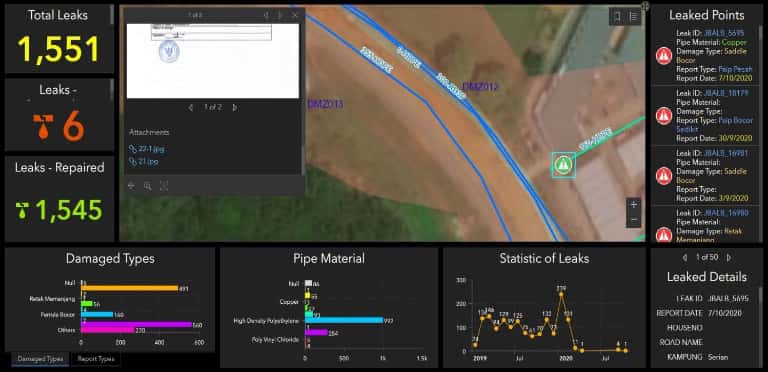Click the DMZ012 label on map

point(480,87)
